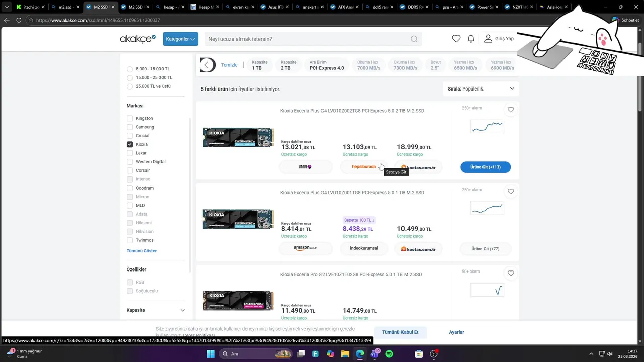Switch to the Hesap browser tab
Image resolution: width=644 pixels, height=362 pixels.
[x=207, y=7]
